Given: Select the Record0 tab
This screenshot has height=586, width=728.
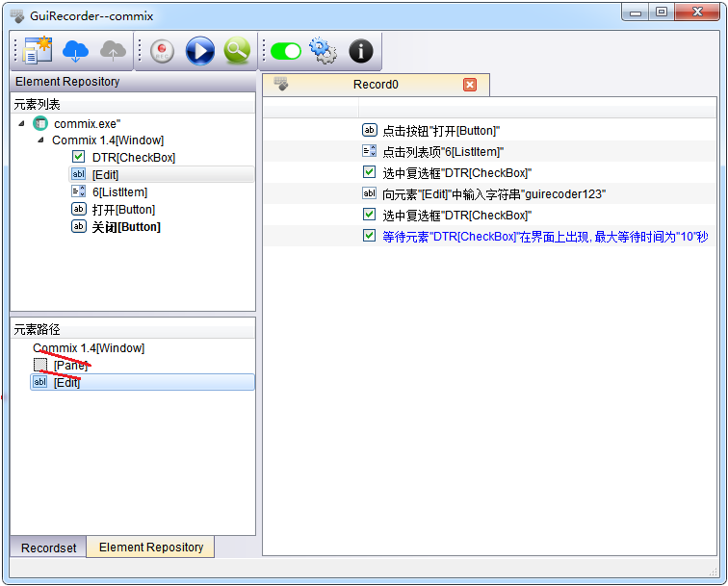Looking at the screenshot, I should 376,85.
